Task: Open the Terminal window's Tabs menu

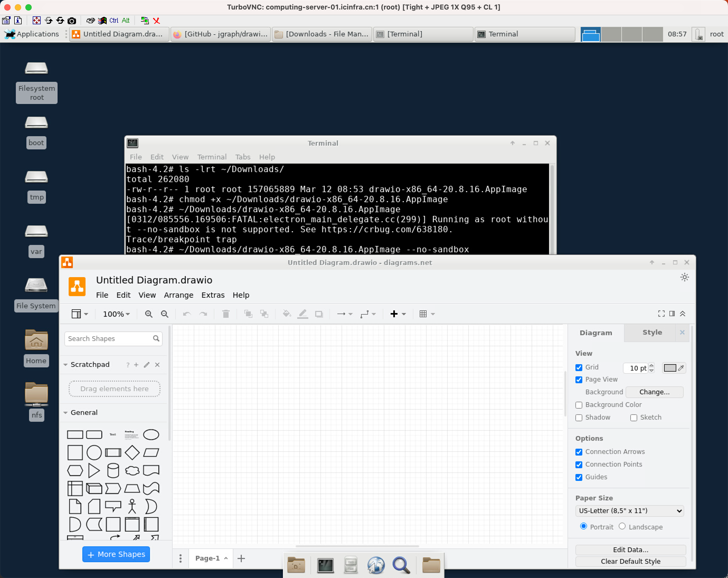Action: [x=243, y=157]
